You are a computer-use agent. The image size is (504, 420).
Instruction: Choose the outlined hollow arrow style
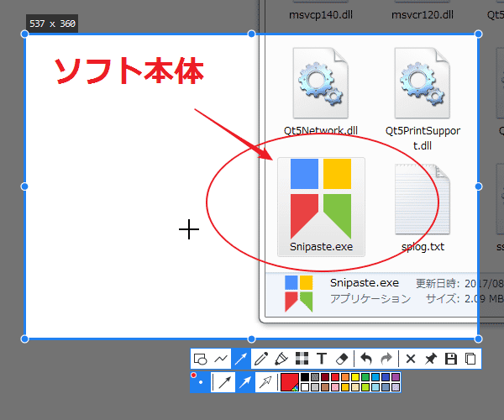265,382
